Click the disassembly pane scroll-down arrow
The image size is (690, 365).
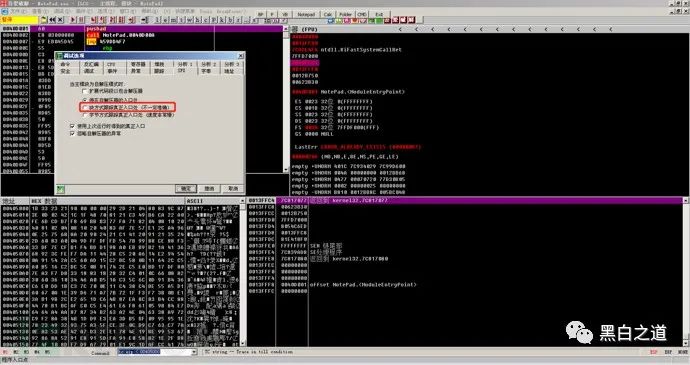[286, 170]
